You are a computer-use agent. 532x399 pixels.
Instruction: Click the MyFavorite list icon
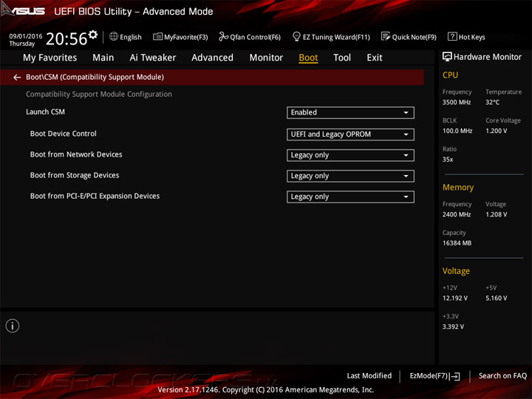pos(158,36)
